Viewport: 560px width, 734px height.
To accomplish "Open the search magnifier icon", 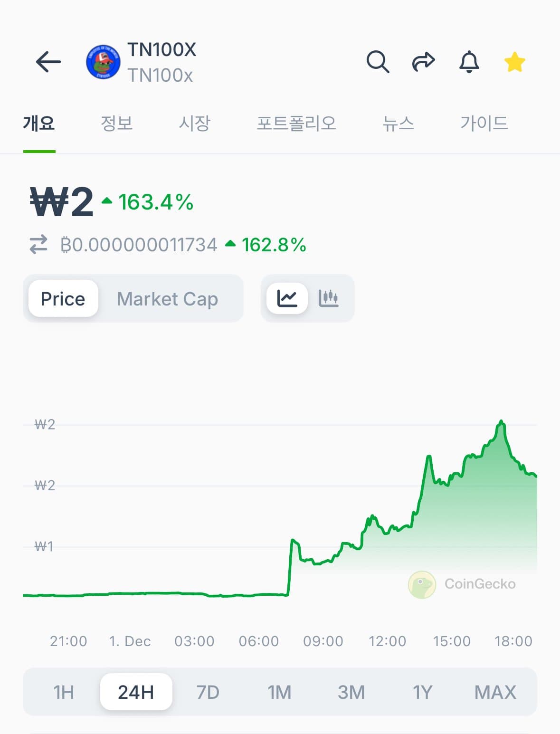I will click(378, 62).
